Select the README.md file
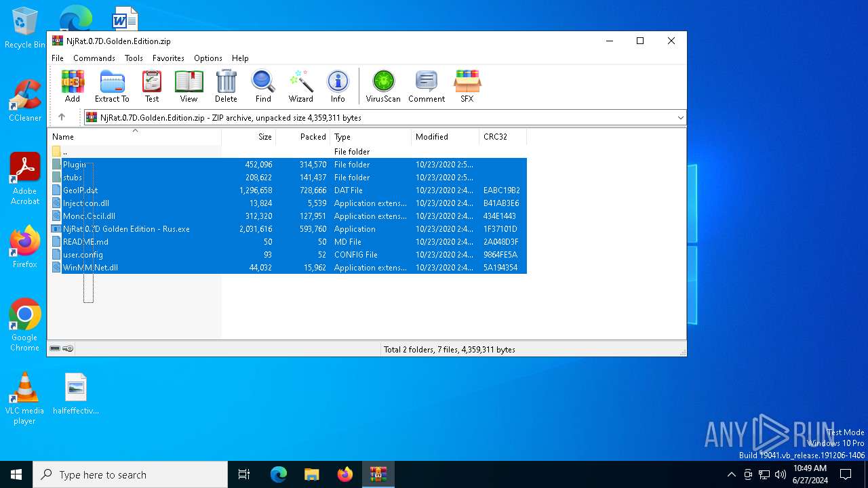The height and width of the screenshot is (488, 868). click(85, 242)
